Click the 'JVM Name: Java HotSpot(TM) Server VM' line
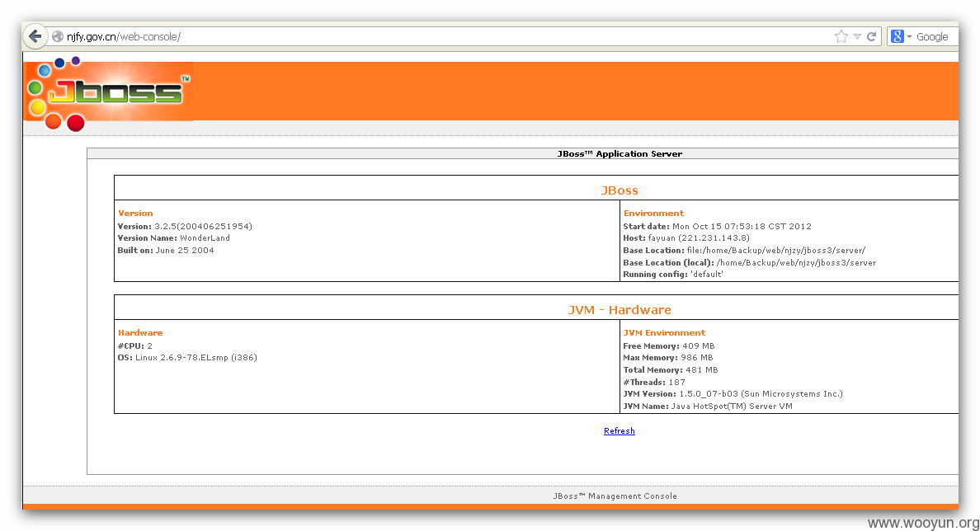This screenshot has height=531, width=980. 708,406
